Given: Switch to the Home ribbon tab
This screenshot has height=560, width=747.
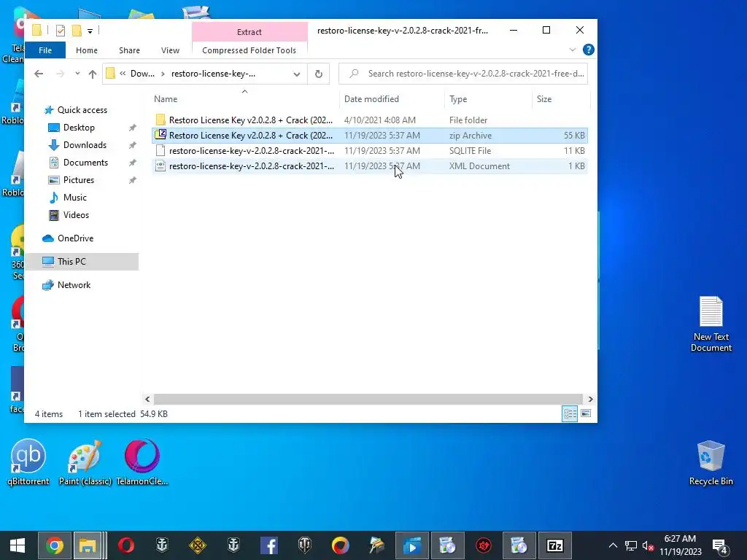Looking at the screenshot, I should pyautogui.click(x=87, y=50).
